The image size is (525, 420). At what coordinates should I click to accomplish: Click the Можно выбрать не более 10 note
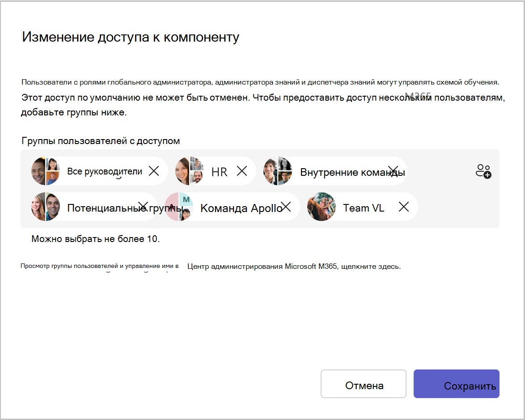tap(95, 239)
